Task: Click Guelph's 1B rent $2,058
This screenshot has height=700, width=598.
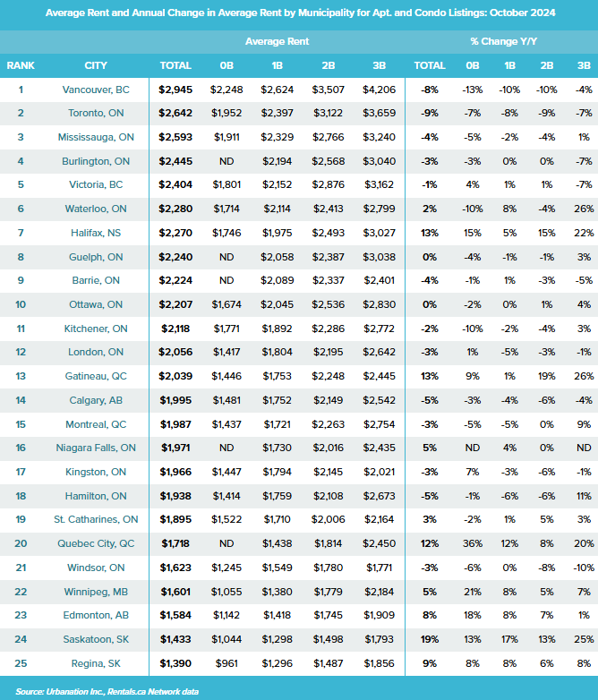Action: [277, 257]
